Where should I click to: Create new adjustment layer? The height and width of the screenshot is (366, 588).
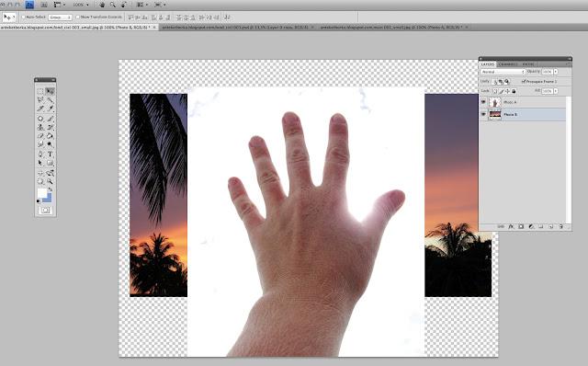click(x=531, y=226)
